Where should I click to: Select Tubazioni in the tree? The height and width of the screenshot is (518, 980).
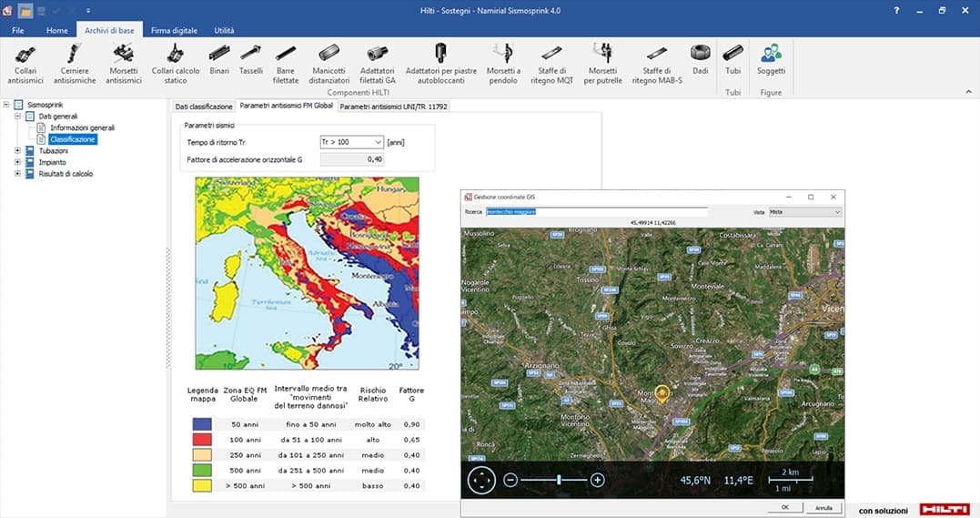(x=53, y=151)
